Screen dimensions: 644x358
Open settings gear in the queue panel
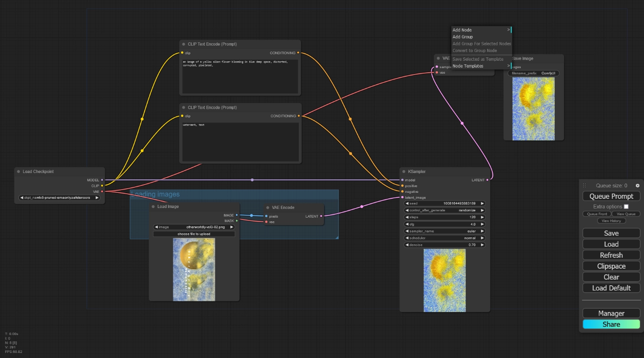pos(637,185)
